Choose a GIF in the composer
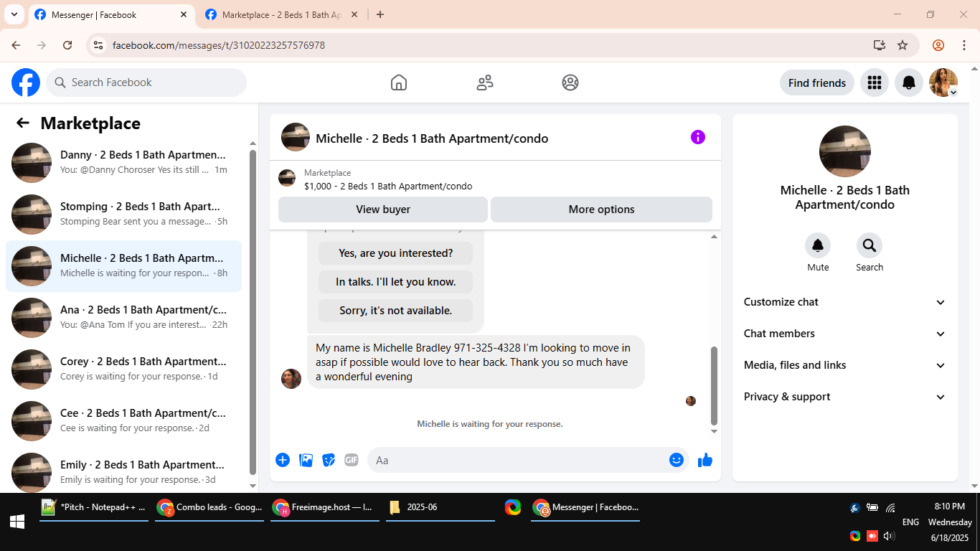Viewport: 980px width, 551px height. 352,460
